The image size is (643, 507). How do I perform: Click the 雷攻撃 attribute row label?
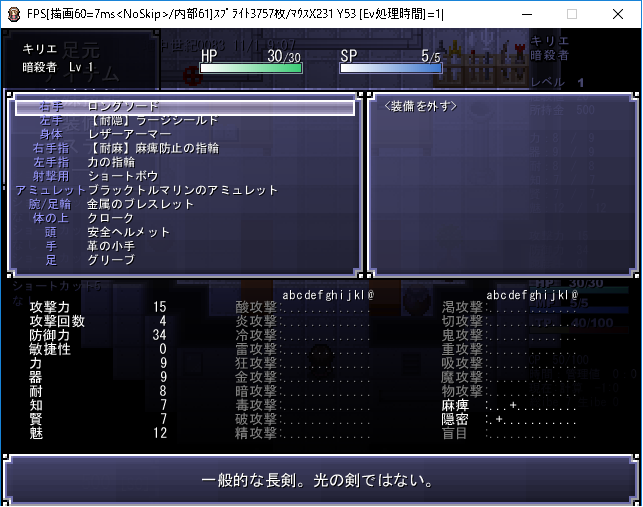(x=256, y=349)
